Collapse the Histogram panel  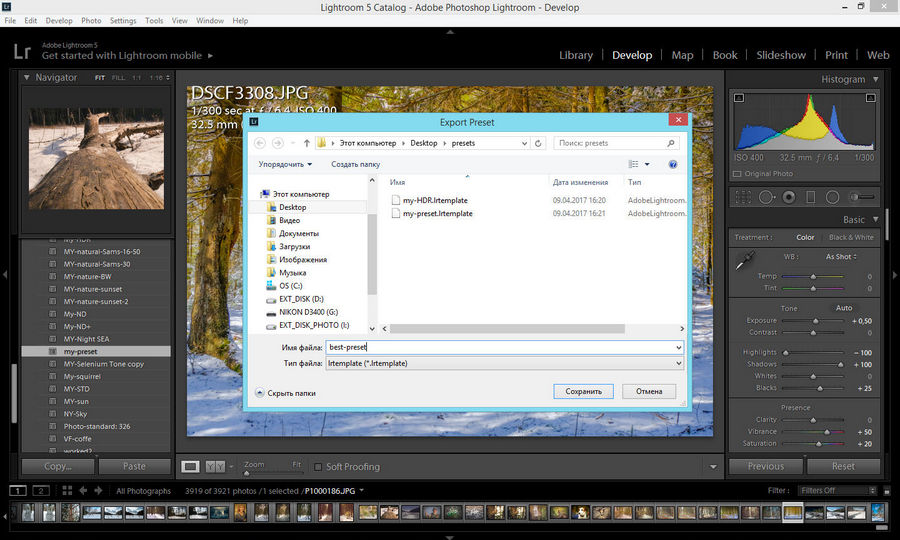(876, 79)
